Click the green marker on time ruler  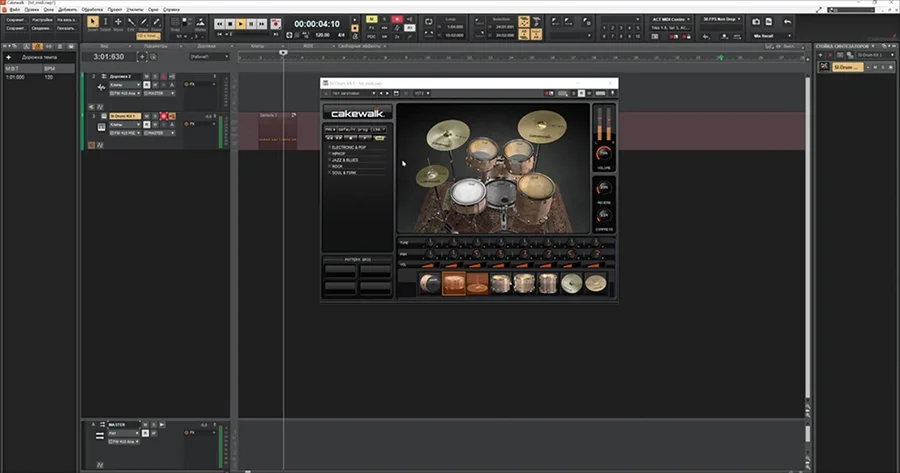click(x=720, y=57)
